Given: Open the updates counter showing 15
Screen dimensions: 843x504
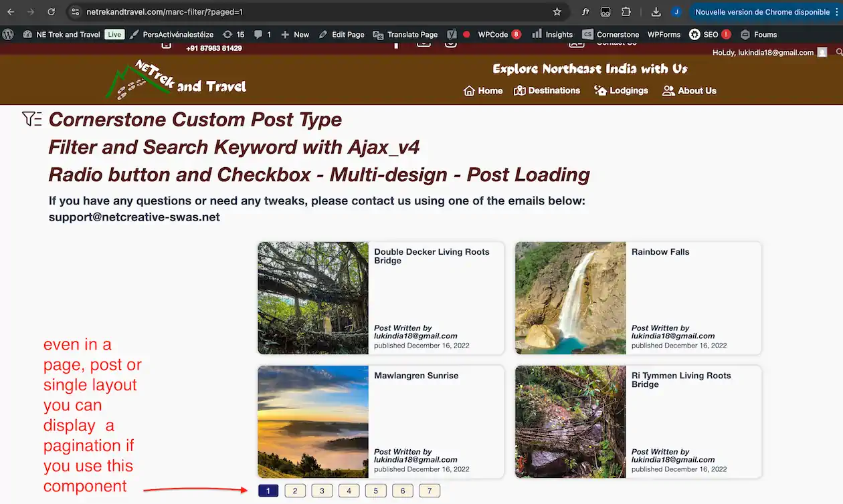Looking at the screenshot, I should click(233, 34).
